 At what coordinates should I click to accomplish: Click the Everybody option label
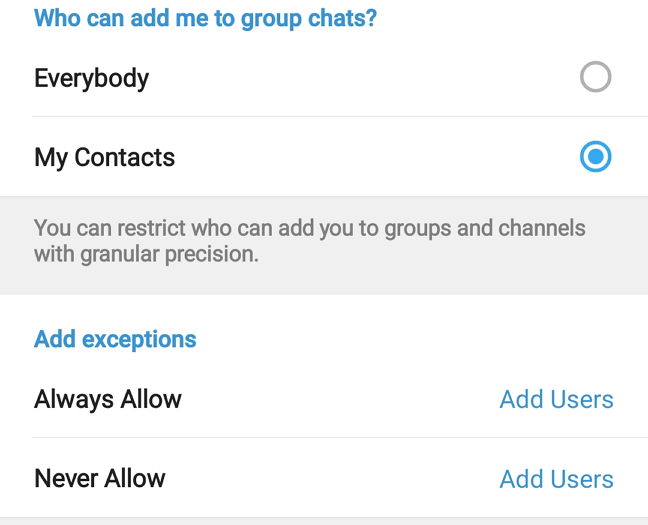pyautogui.click(x=91, y=78)
